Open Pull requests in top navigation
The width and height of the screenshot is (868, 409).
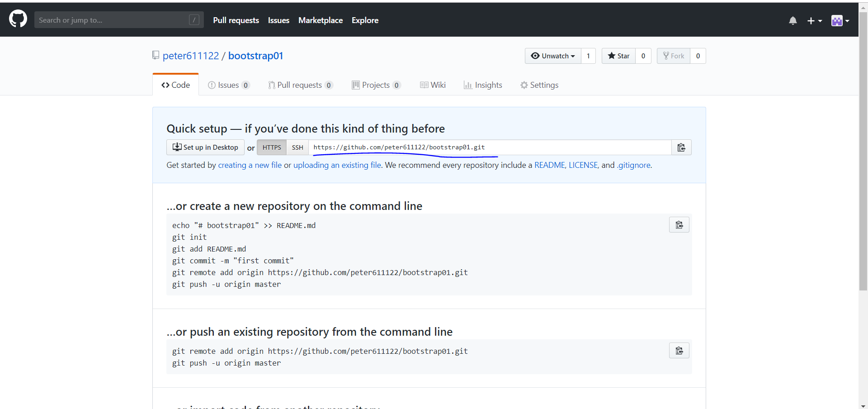point(236,20)
